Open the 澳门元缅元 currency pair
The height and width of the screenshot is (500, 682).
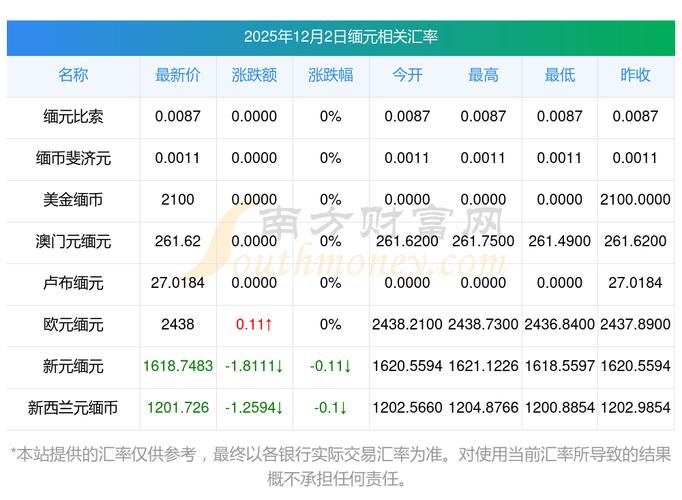coord(73,241)
